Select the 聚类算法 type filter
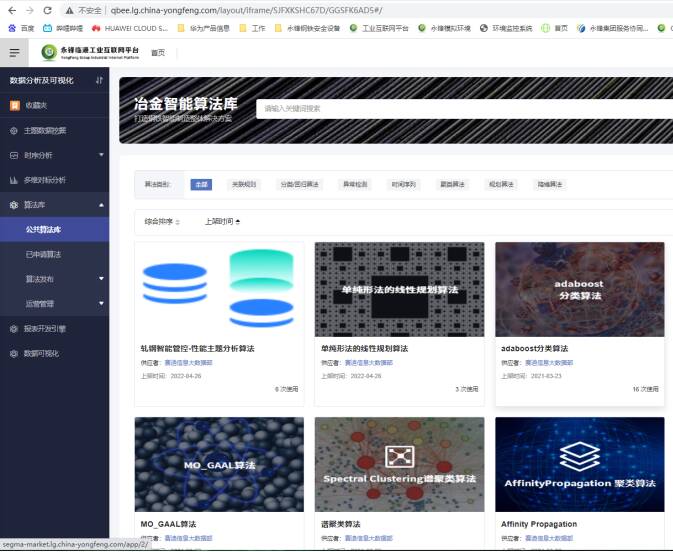 (x=452, y=184)
